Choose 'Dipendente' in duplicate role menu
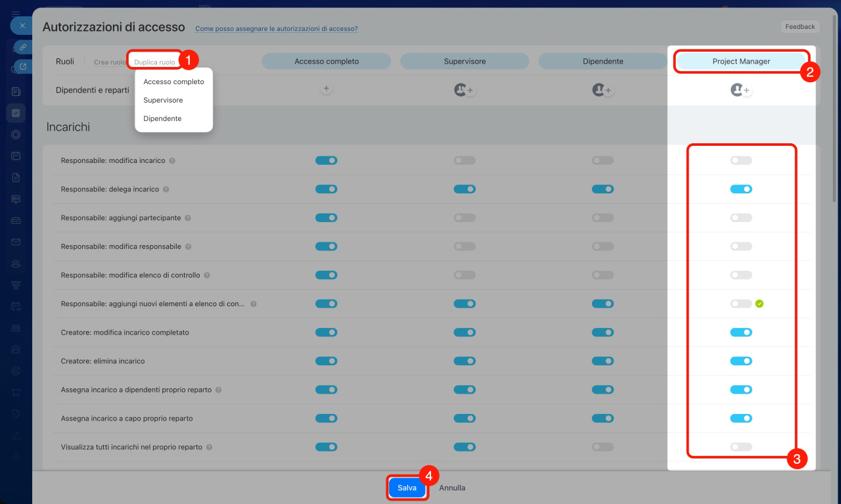The image size is (841, 504). pyautogui.click(x=162, y=119)
